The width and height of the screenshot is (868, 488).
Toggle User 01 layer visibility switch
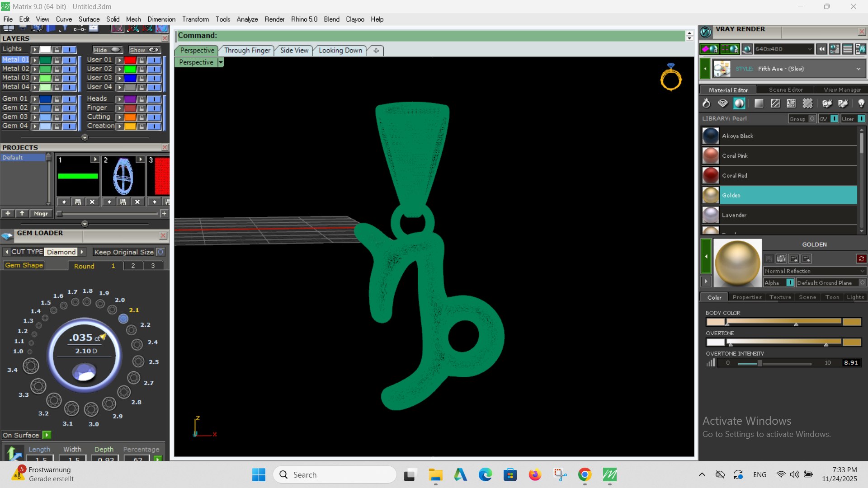pyautogui.click(x=154, y=60)
